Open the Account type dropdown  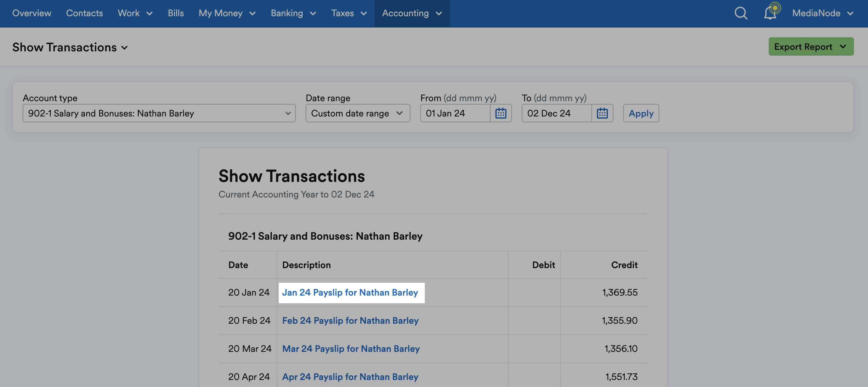tap(159, 113)
